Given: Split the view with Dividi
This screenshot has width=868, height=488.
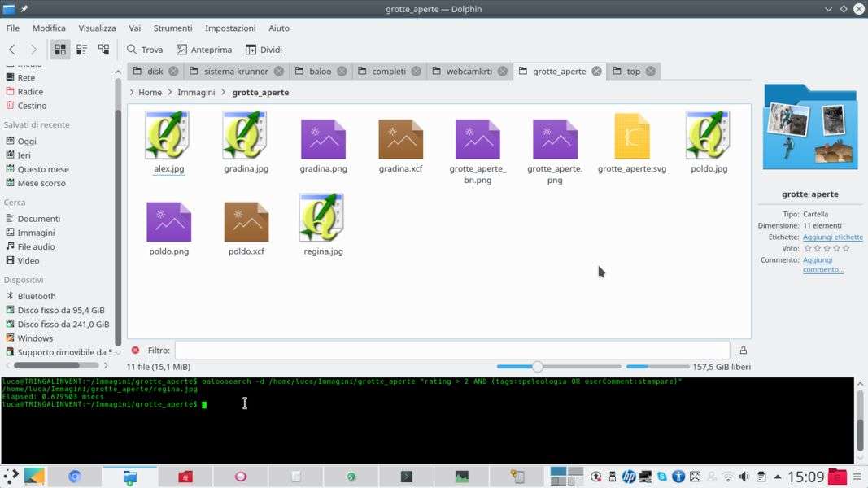Looking at the screenshot, I should coord(264,50).
